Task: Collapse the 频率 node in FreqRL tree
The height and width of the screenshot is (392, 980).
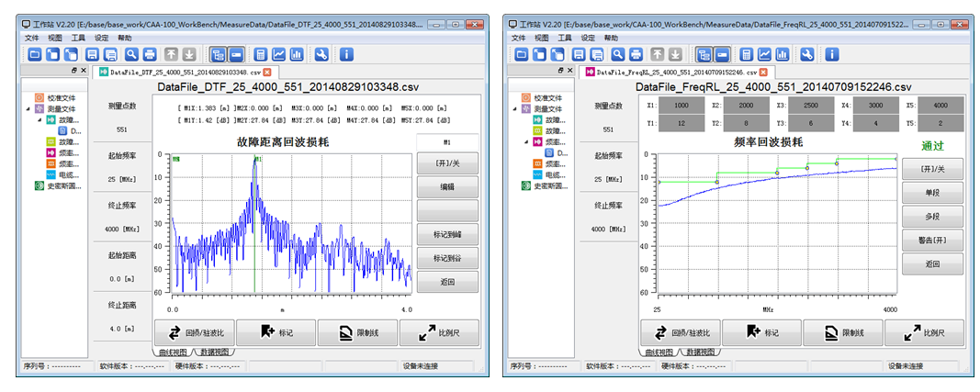Action: [527, 142]
